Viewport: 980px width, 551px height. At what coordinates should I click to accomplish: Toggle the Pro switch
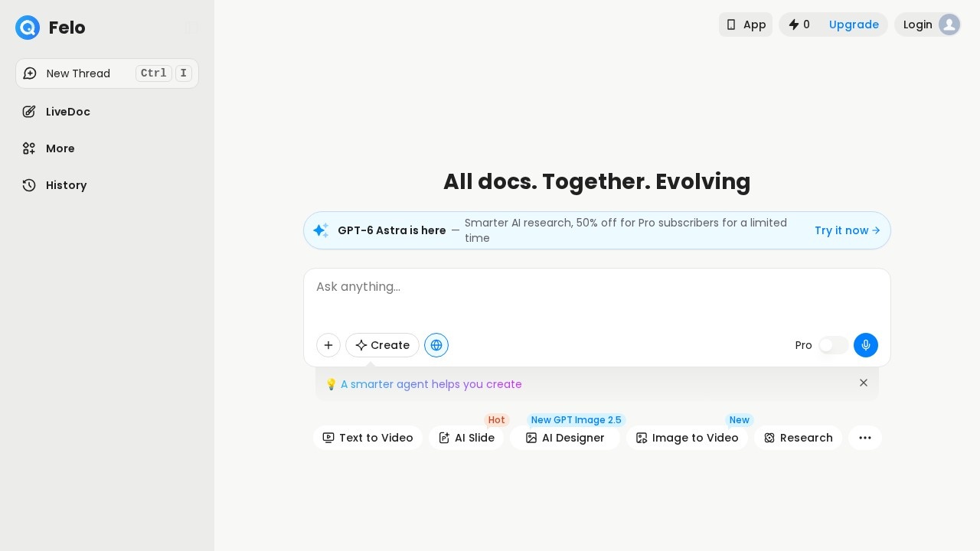[x=833, y=345]
